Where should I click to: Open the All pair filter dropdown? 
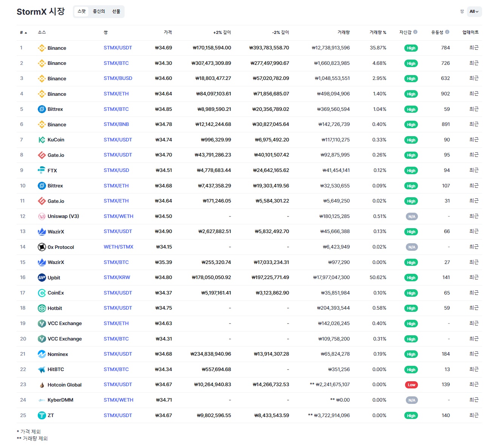pyautogui.click(x=474, y=12)
